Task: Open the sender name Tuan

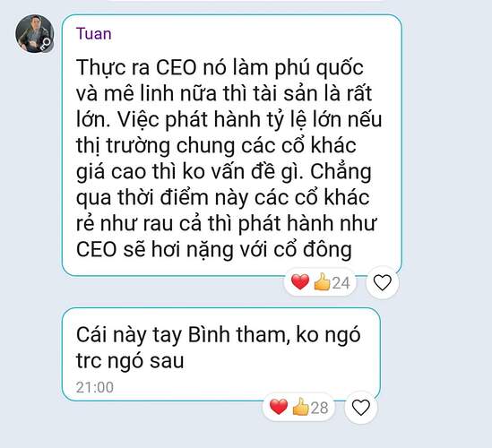Action: 93,33
